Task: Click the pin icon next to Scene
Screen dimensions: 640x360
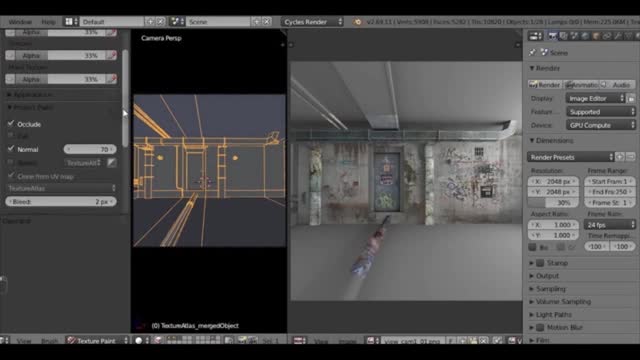Action: pyautogui.click(x=532, y=53)
